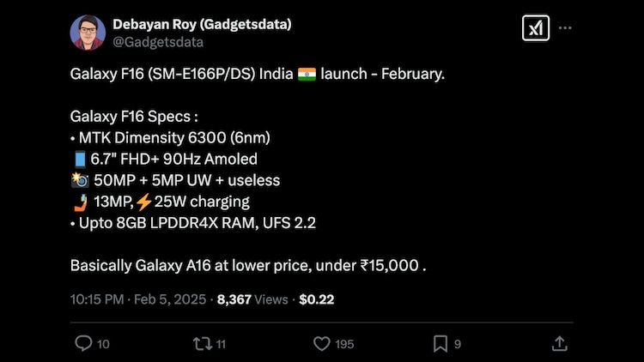Open Debayan Roy's profile picture

pyautogui.click(x=88, y=33)
